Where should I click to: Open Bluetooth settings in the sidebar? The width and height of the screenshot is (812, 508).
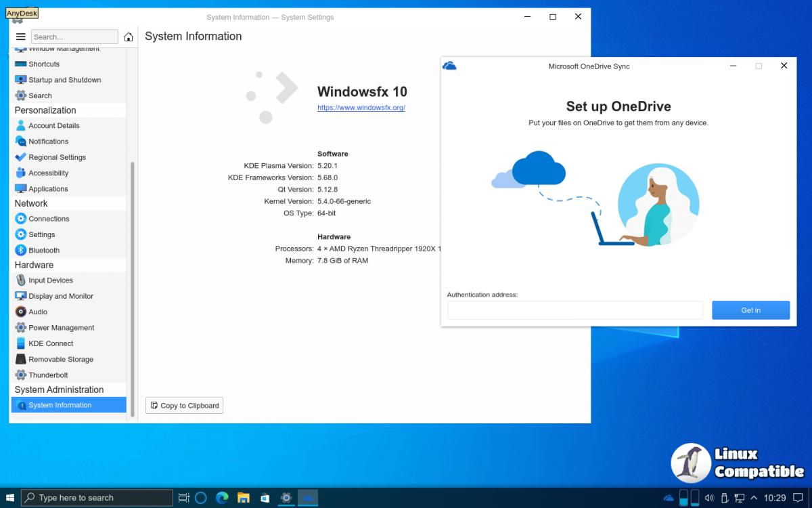tap(44, 250)
